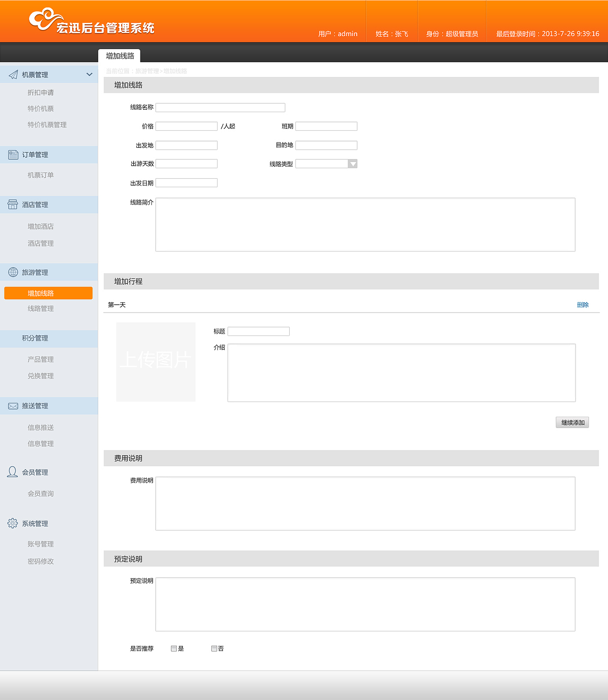Click the globe icon for 旅游管理

pyautogui.click(x=13, y=272)
